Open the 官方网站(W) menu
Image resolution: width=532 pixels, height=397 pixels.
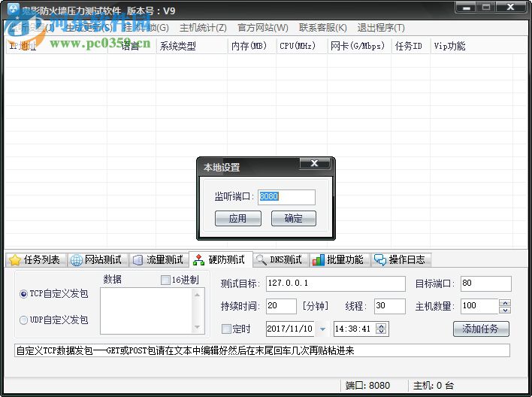click(x=263, y=28)
